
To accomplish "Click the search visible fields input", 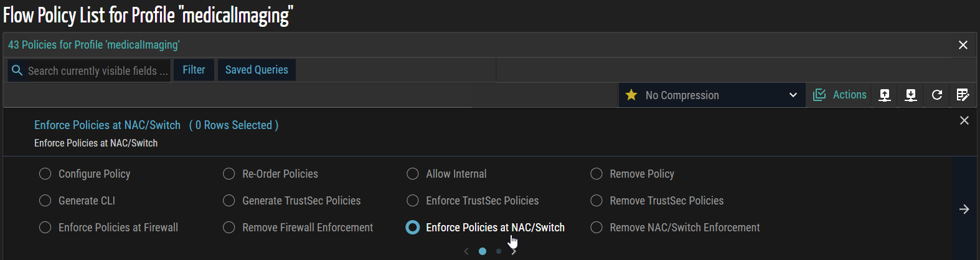I will point(97,70).
